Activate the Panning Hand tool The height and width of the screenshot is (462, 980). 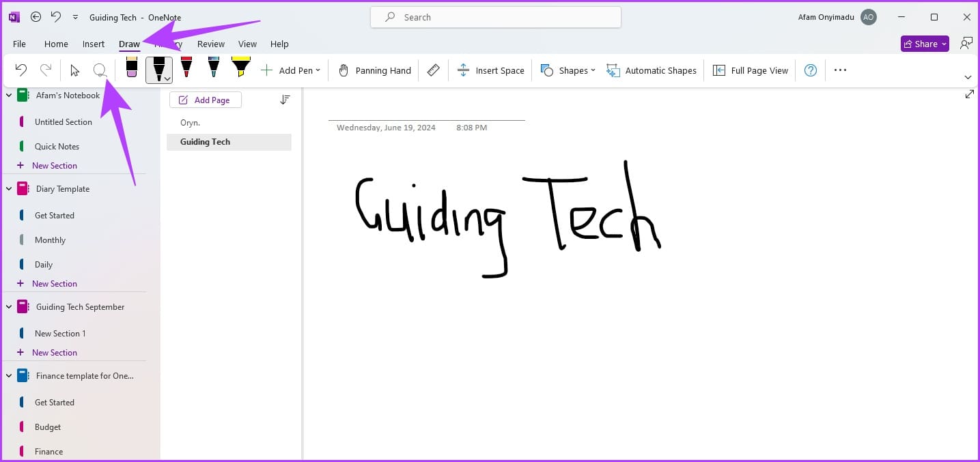(x=374, y=70)
